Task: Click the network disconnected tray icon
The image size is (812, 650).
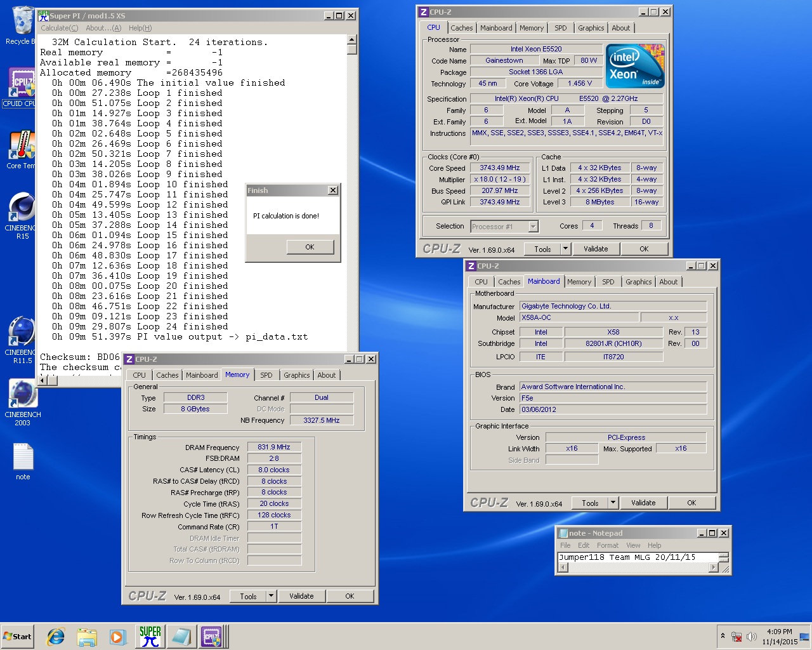Action: pyautogui.click(x=737, y=637)
